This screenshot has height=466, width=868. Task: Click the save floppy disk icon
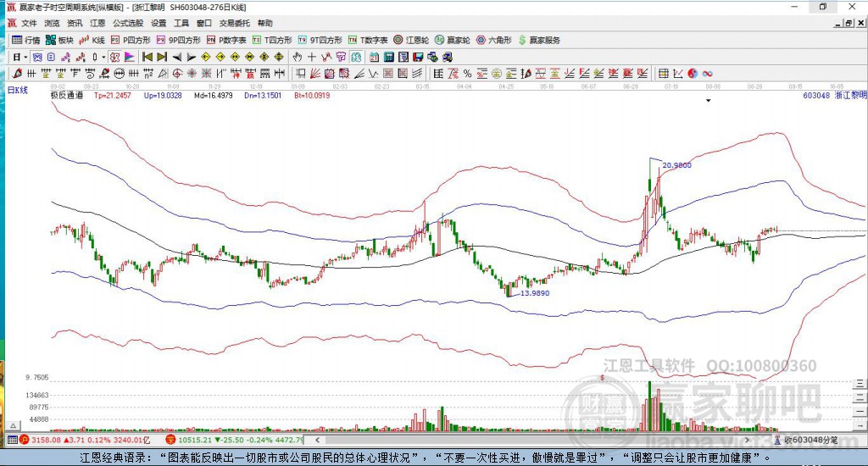(418, 57)
